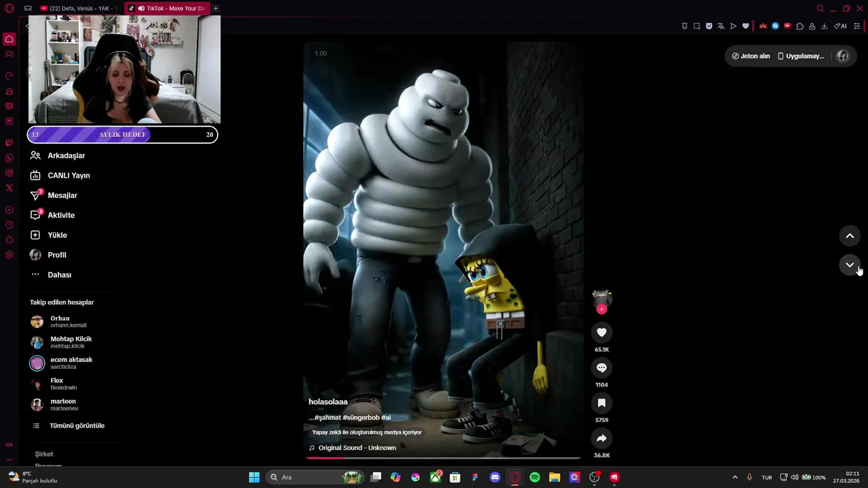Click the #süngerbob hashtag
Image resolution: width=868 pixels, height=488 pixels.
click(361, 418)
